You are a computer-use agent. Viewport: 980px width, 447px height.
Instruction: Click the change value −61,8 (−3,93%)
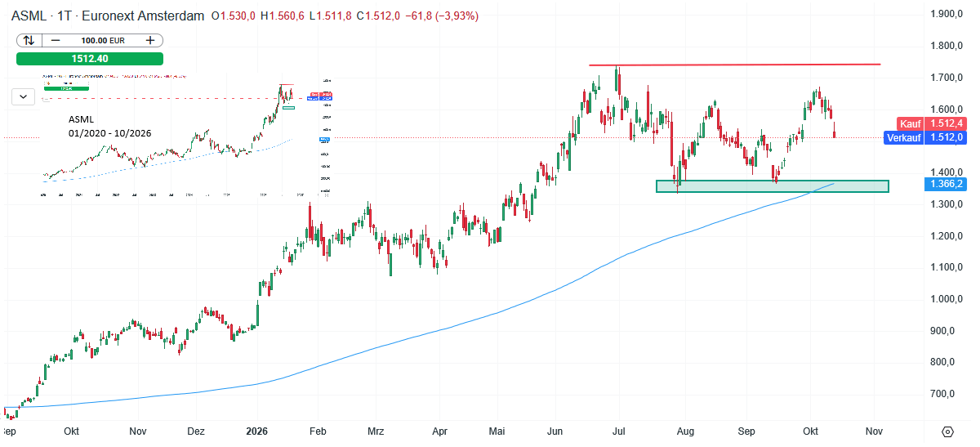[442, 16]
